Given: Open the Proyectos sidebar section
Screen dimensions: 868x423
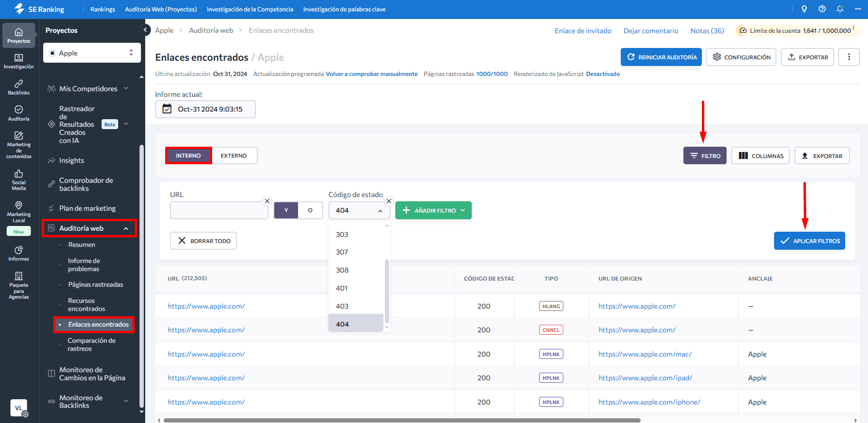Looking at the screenshot, I should point(19,36).
